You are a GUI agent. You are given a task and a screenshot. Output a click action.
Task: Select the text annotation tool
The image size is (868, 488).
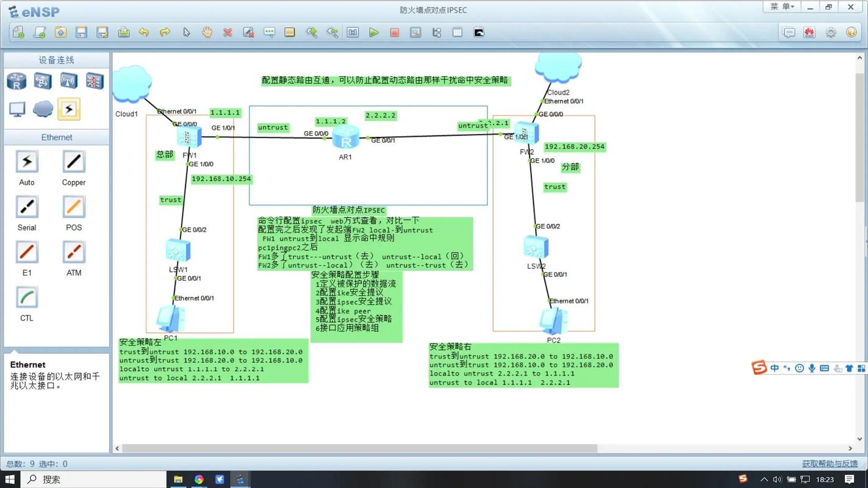click(x=269, y=32)
